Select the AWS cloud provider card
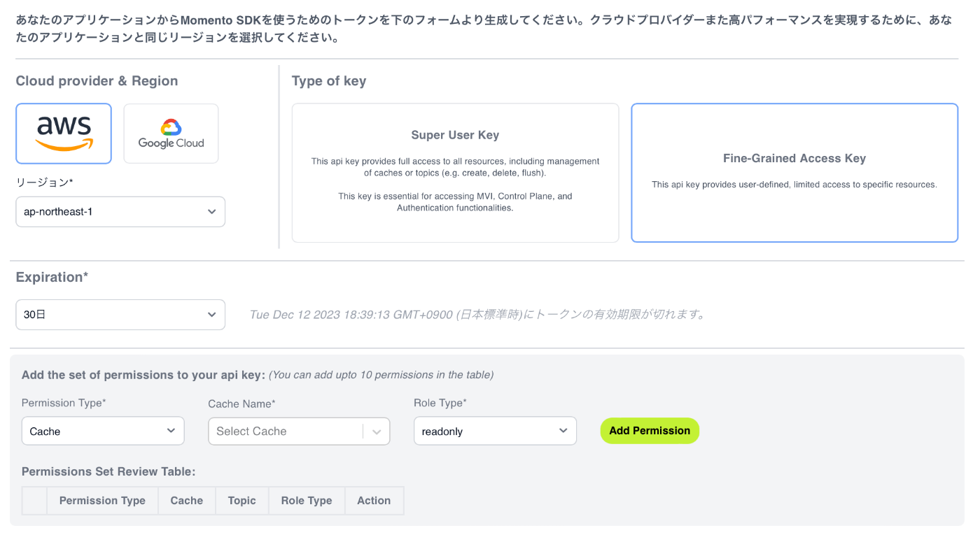This screenshot has height=542, width=980. tap(64, 134)
